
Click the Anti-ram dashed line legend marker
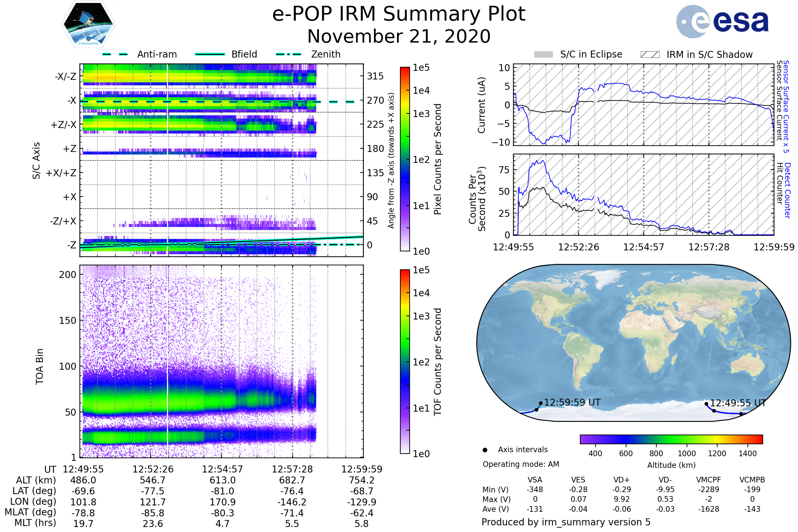(115, 54)
